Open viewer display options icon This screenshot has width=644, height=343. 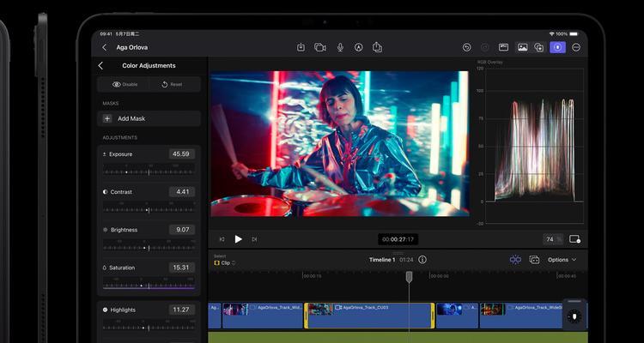click(575, 239)
